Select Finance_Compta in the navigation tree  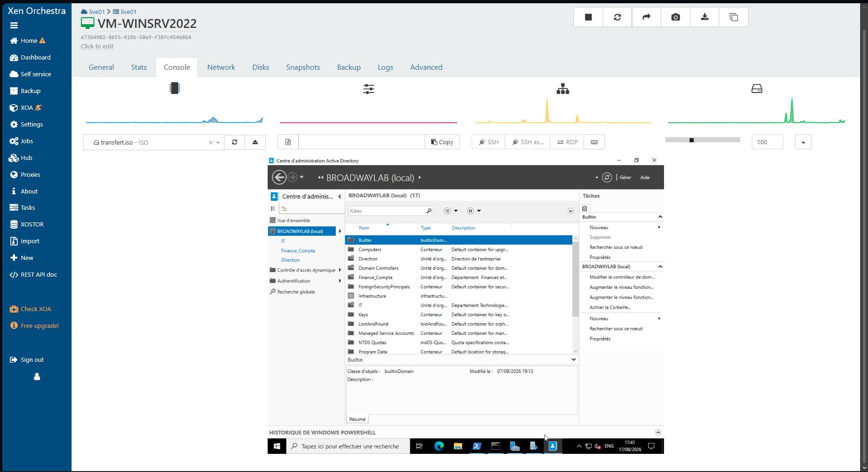click(x=298, y=251)
